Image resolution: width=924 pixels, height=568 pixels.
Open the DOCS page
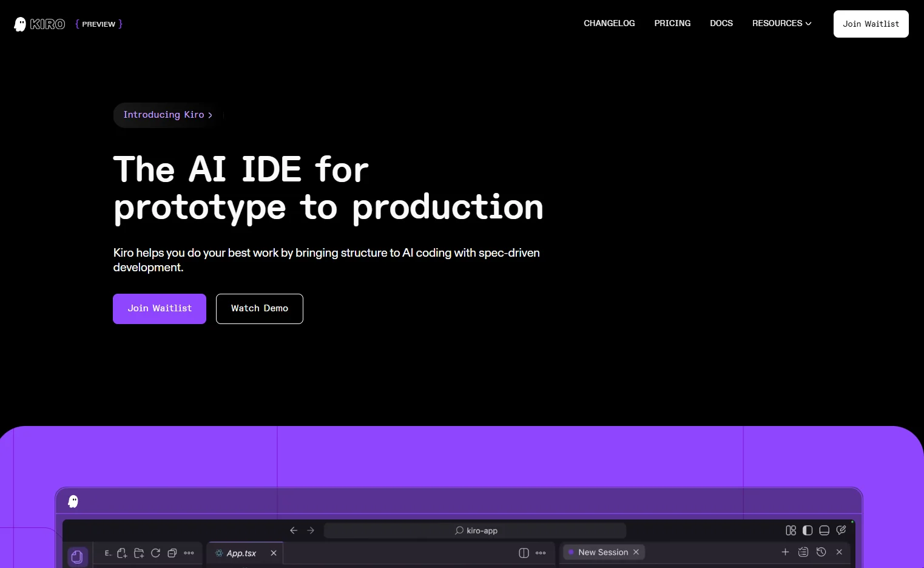tap(721, 24)
